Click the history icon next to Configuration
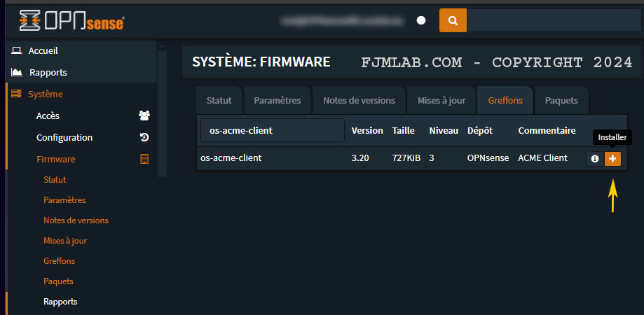 tap(144, 138)
